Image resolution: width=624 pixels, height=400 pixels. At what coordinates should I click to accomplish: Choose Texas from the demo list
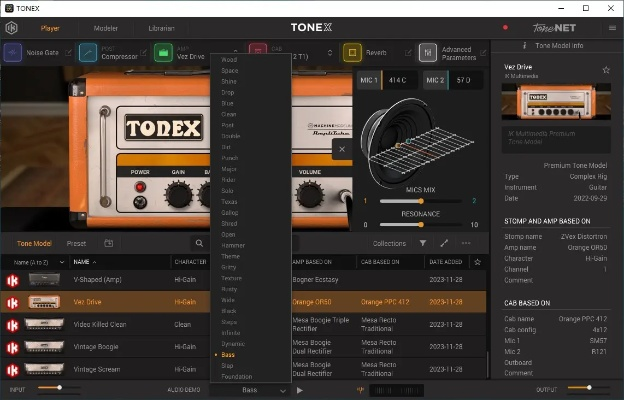click(x=230, y=200)
